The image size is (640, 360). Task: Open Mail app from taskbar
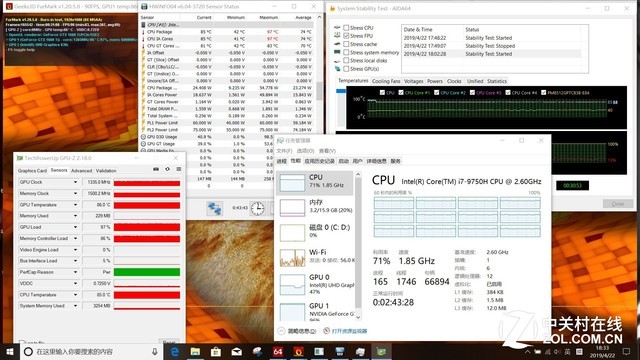[237, 351]
